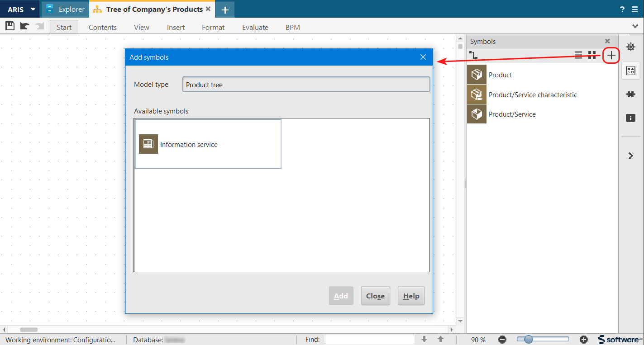Switch Symbols panel to grid view icon

coord(592,55)
